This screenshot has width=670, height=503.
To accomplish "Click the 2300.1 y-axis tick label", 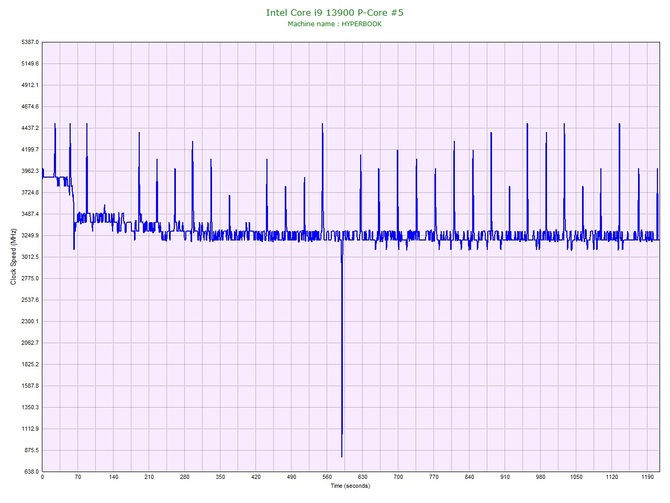I will click(24, 322).
